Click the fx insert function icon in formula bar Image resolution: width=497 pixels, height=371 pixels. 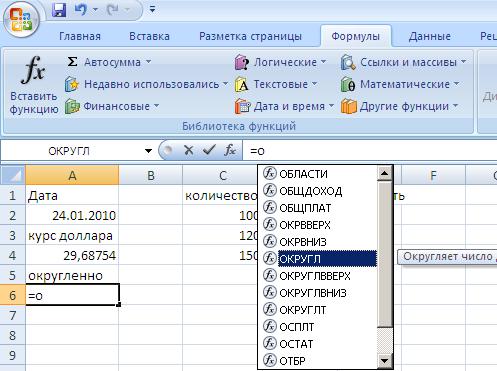click(230, 151)
